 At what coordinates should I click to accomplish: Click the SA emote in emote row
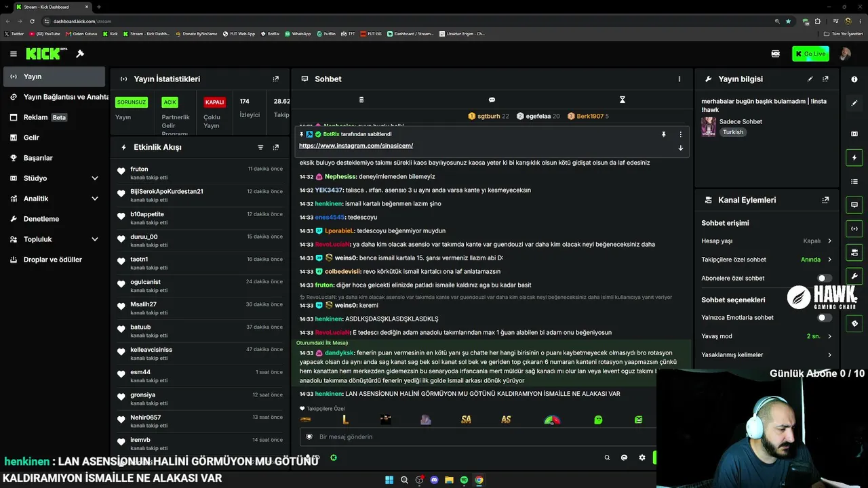click(x=466, y=420)
